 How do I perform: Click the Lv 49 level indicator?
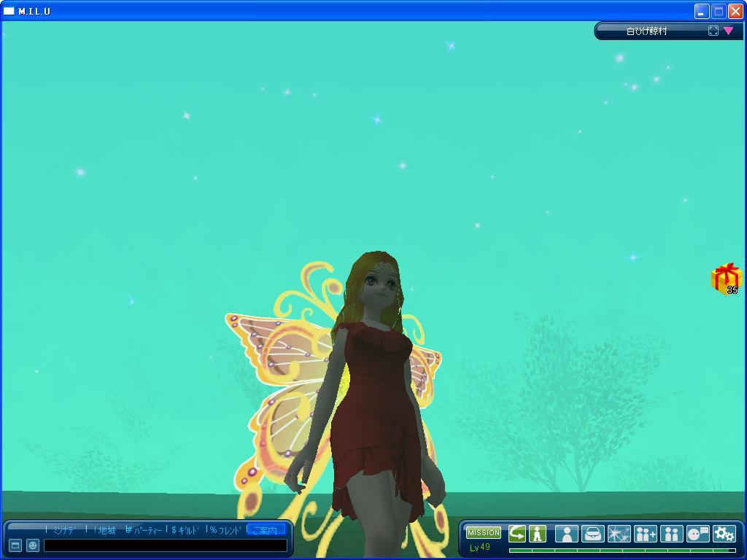[479, 548]
